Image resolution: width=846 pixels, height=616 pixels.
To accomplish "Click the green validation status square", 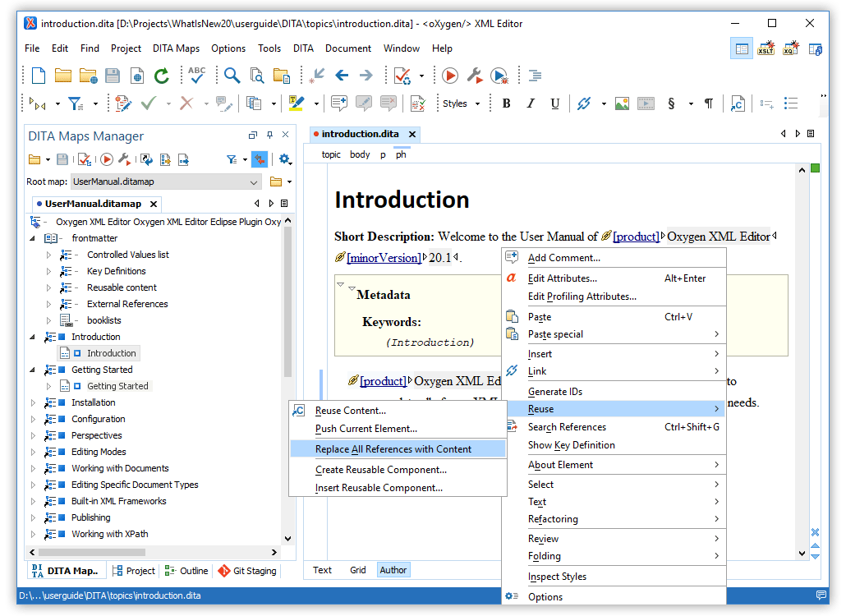I will [816, 168].
